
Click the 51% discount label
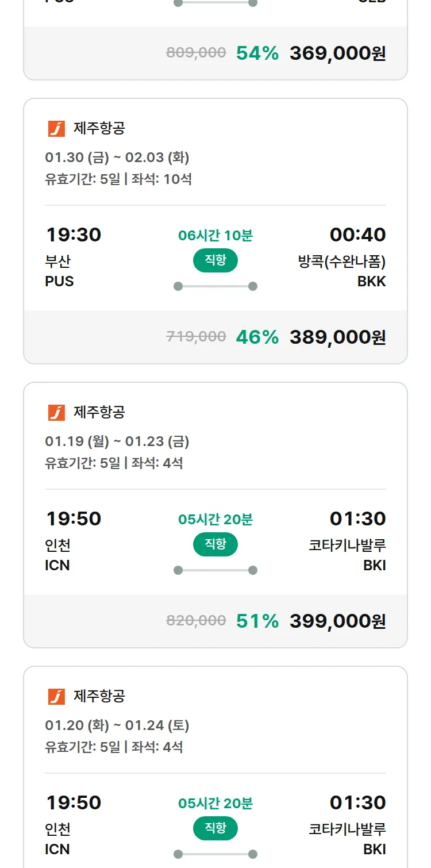coord(257,621)
